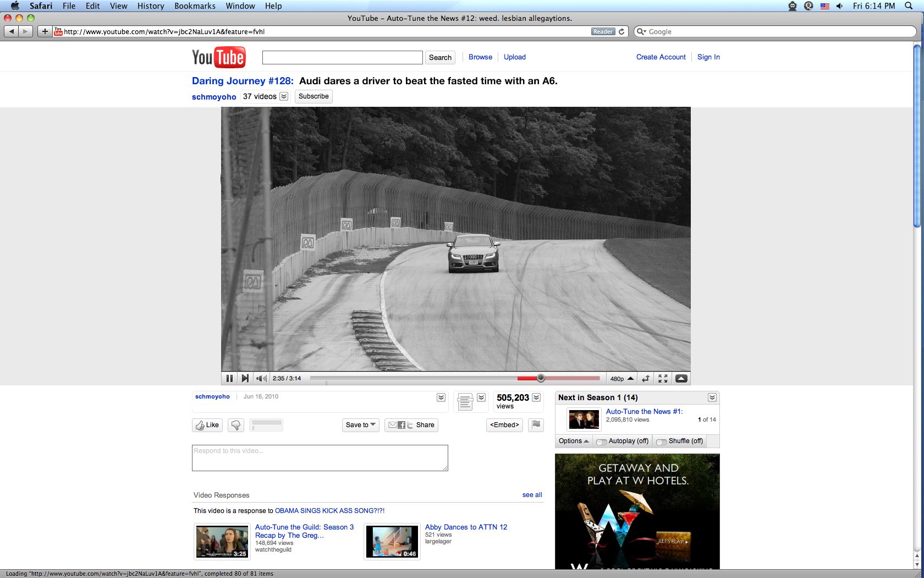Image resolution: width=924 pixels, height=578 pixels.
Task: Toggle fullscreen on the video player
Action: (663, 378)
